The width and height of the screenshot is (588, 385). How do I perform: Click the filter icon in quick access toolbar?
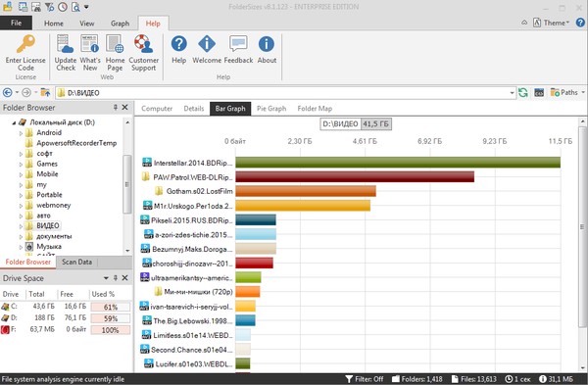(49, 7)
